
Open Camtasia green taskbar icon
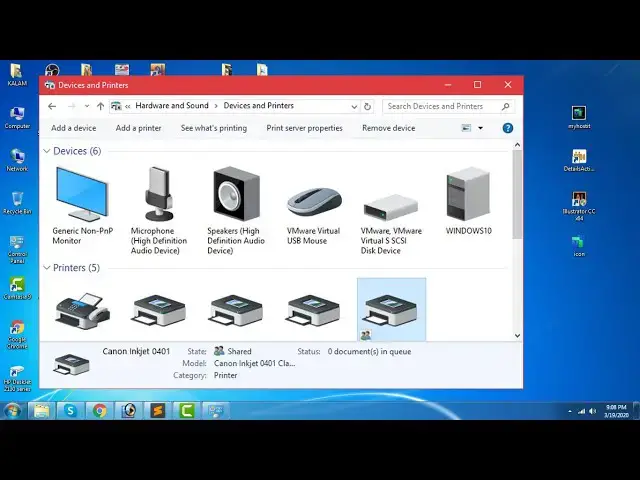point(187,411)
